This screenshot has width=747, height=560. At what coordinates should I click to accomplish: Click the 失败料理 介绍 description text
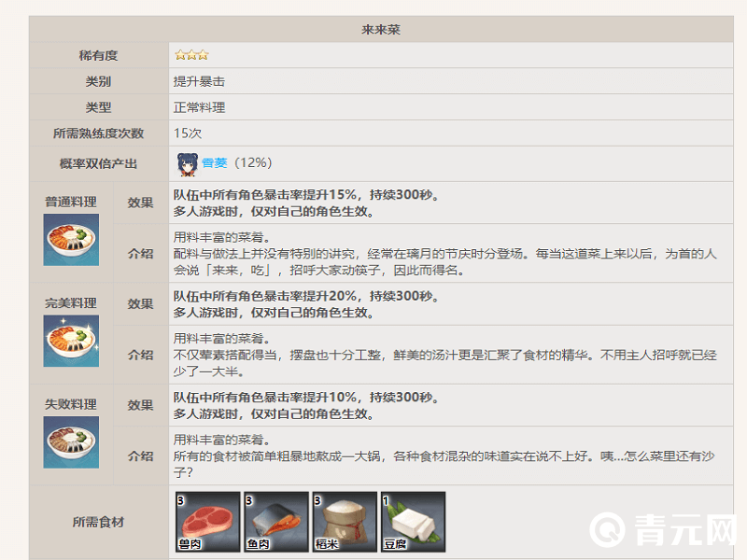point(444,456)
